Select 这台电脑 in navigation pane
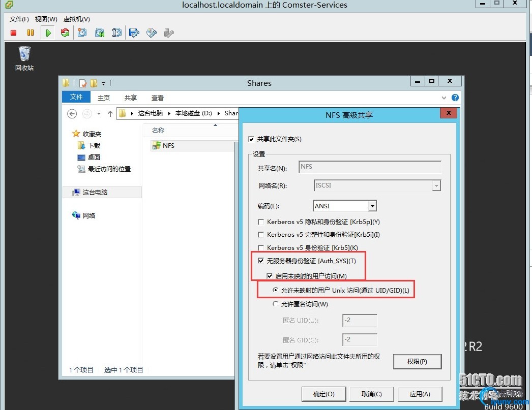This screenshot has height=410, width=532. coord(102,192)
